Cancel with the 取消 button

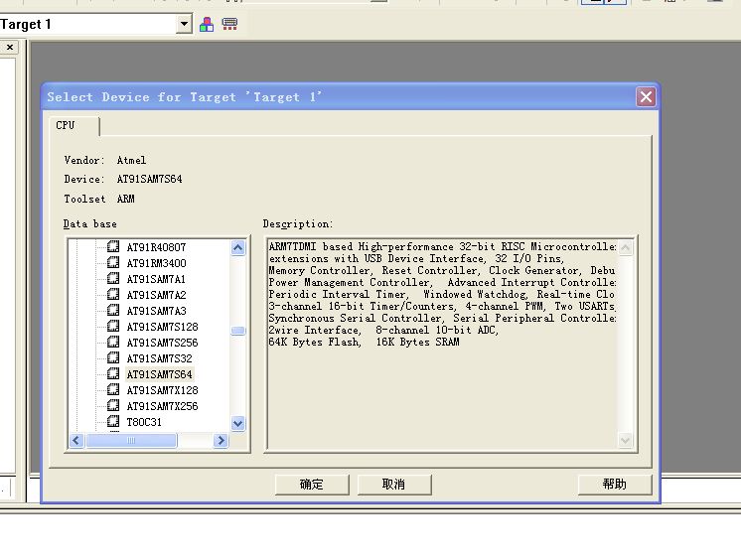[394, 485]
